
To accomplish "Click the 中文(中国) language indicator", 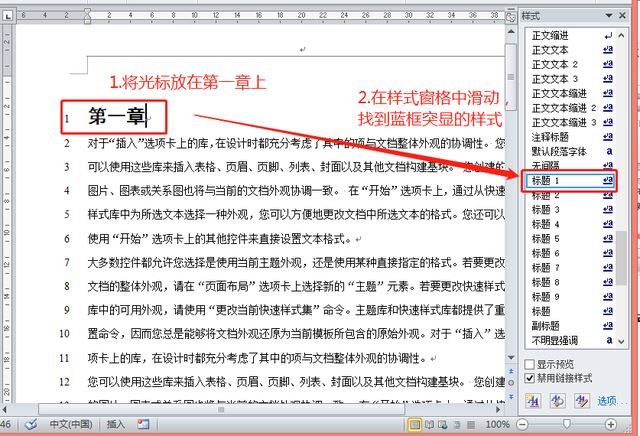I will [x=71, y=425].
